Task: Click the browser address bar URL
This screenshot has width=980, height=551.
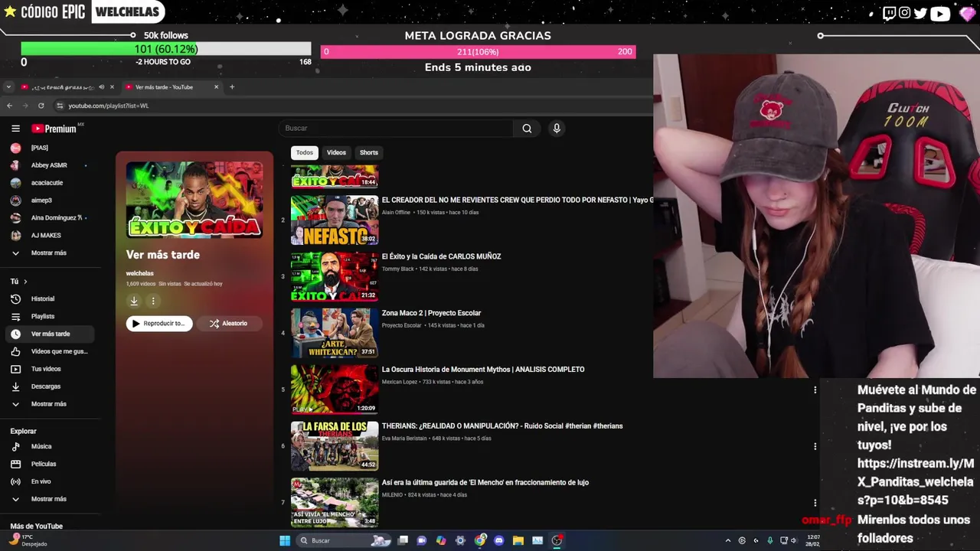Action: click(x=108, y=106)
